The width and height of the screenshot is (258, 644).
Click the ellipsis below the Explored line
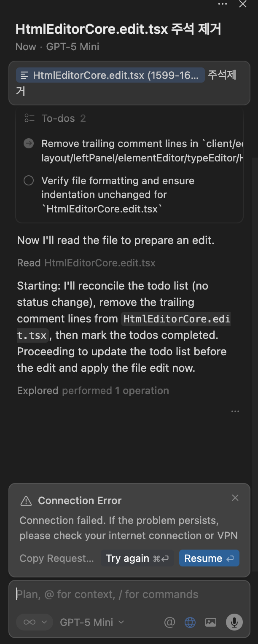click(235, 411)
